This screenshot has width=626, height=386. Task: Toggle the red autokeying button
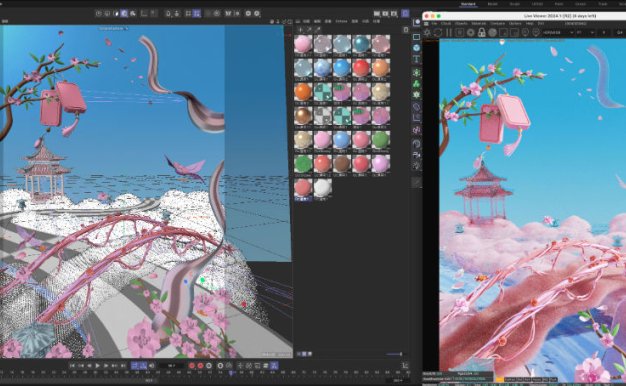pyautogui.click(x=200, y=365)
